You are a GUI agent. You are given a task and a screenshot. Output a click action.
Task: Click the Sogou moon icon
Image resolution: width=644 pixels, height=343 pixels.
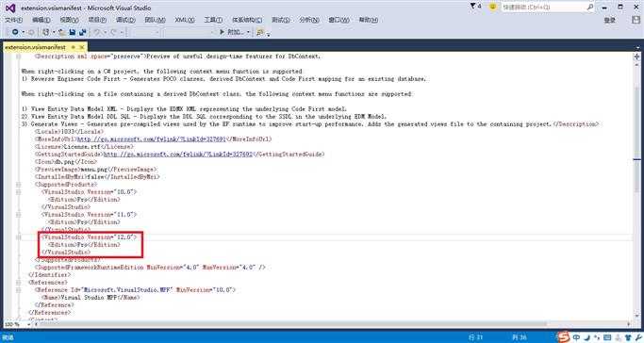(x=587, y=337)
